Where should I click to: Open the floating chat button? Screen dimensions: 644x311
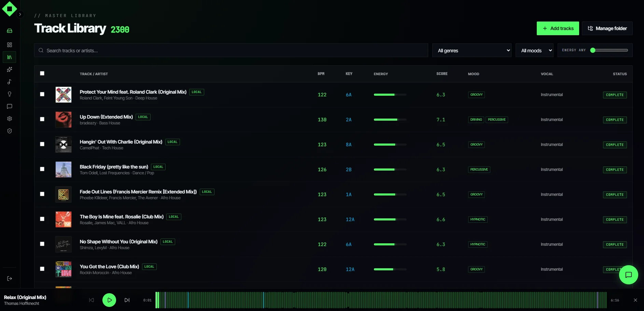[628, 275]
